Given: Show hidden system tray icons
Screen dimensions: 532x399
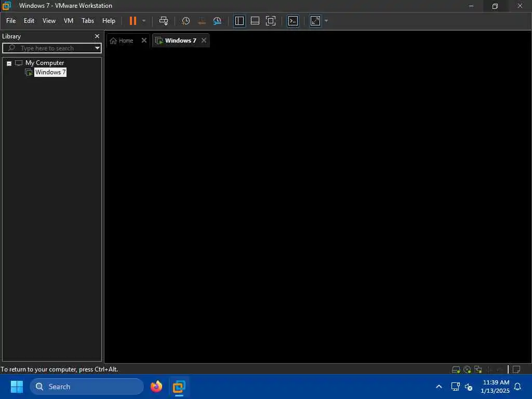Looking at the screenshot, I should point(438,387).
